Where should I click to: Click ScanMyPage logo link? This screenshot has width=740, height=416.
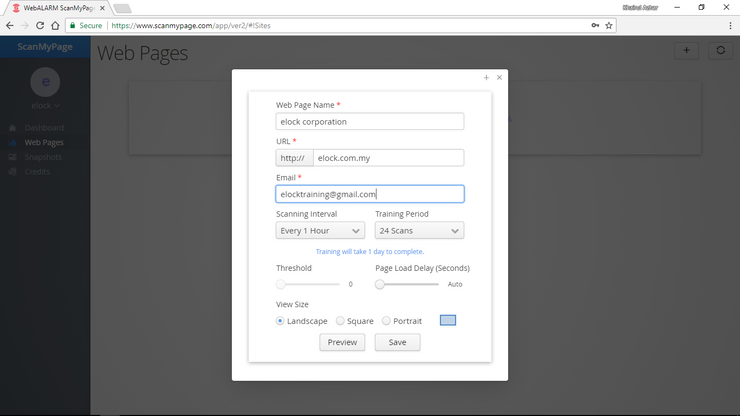[45, 47]
